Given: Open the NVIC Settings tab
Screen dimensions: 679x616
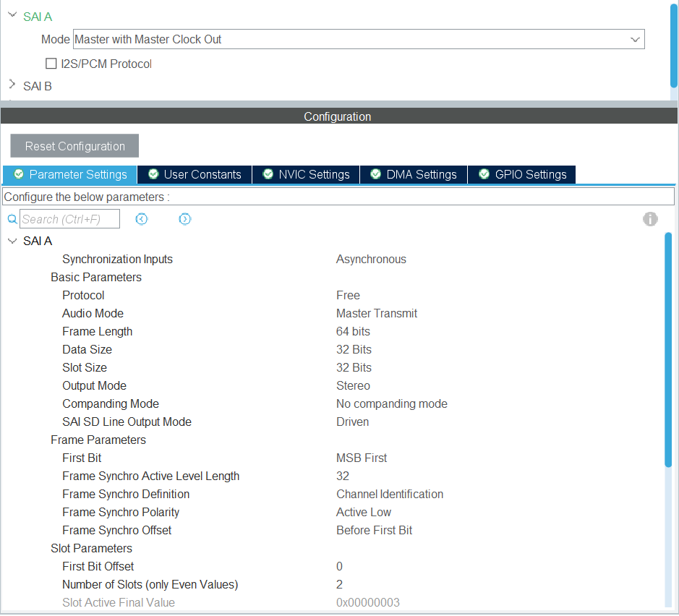Looking at the screenshot, I should coord(306,174).
